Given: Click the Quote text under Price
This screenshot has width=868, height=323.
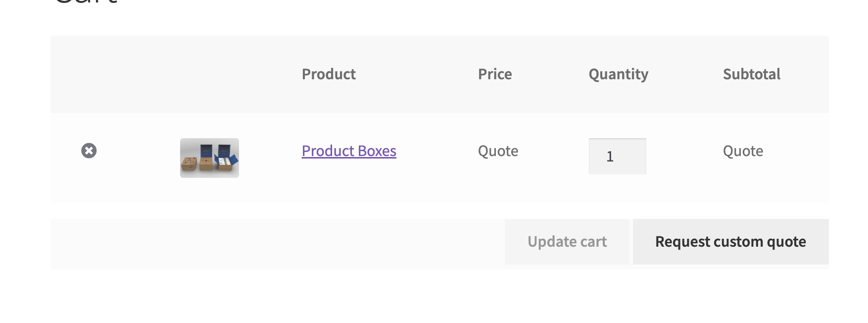Looking at the screenshot, I should click(x=498, y=151).
